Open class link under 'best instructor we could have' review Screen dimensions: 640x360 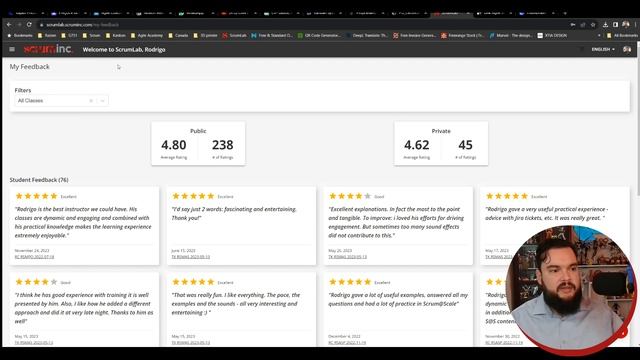[x=34, y=257]
